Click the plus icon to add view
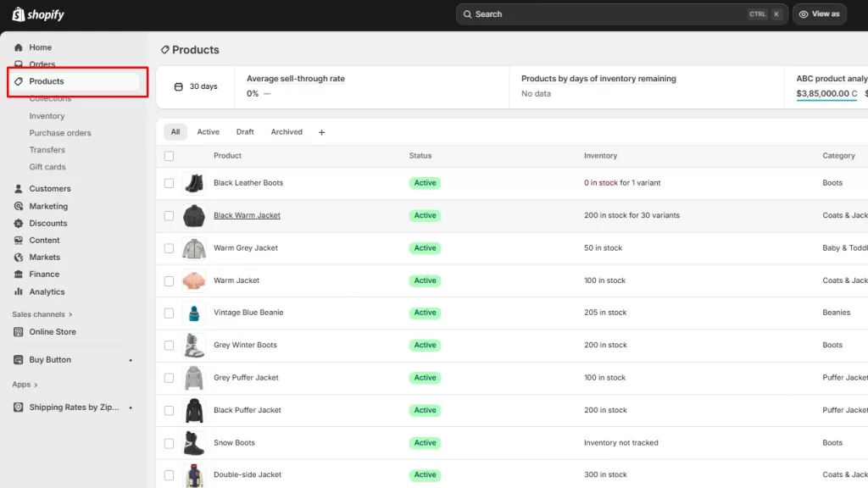This screenshot has height=488, width=868. click(321, 132)
